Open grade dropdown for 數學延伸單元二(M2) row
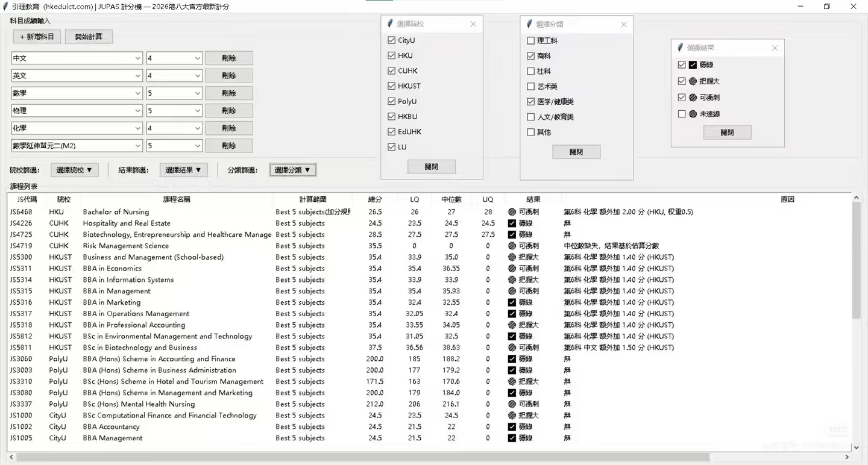The height and width of the screenshot is (465, 868). 197,146
